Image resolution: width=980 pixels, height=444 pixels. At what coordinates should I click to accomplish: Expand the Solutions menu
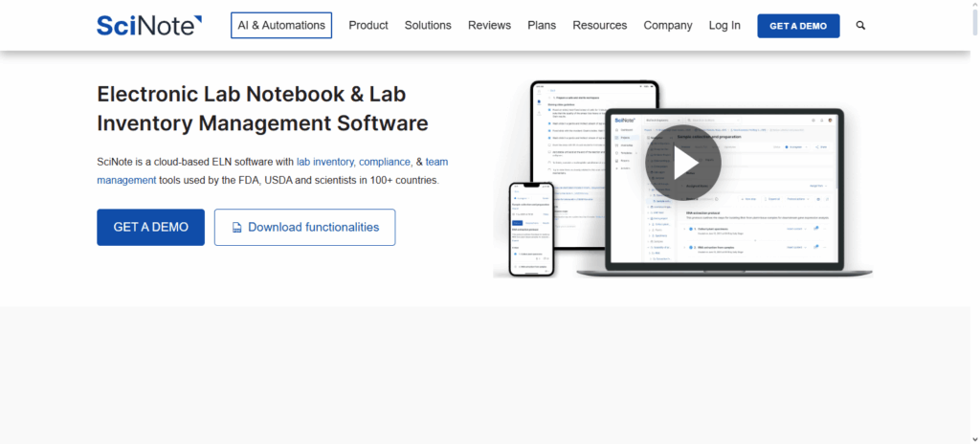(x=428, y=26)
